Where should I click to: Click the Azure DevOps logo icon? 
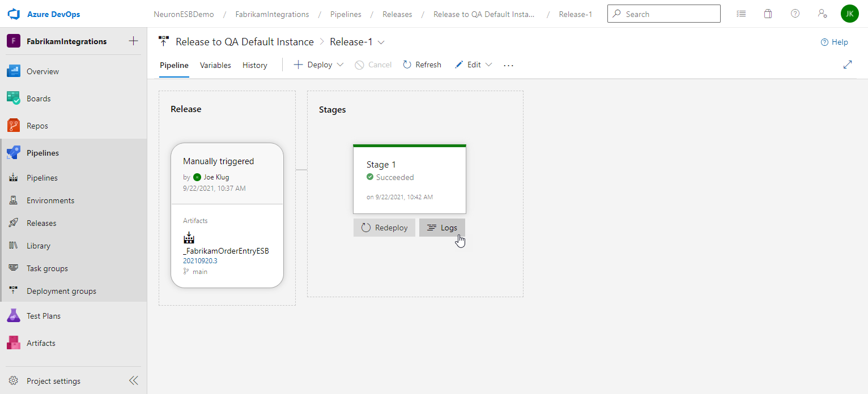point(14,14)
